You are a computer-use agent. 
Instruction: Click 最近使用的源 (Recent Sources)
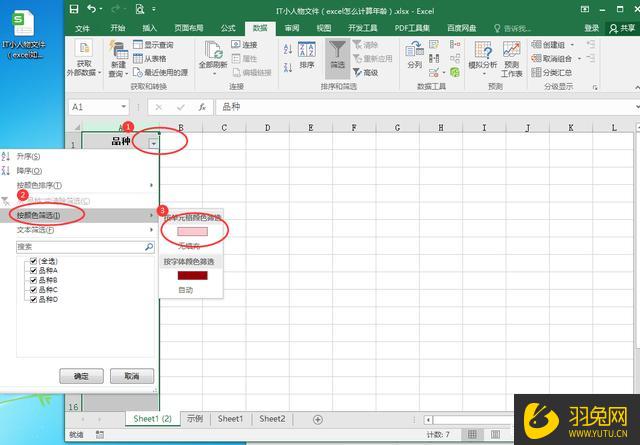pyautogui.click(x=160, y=72)
